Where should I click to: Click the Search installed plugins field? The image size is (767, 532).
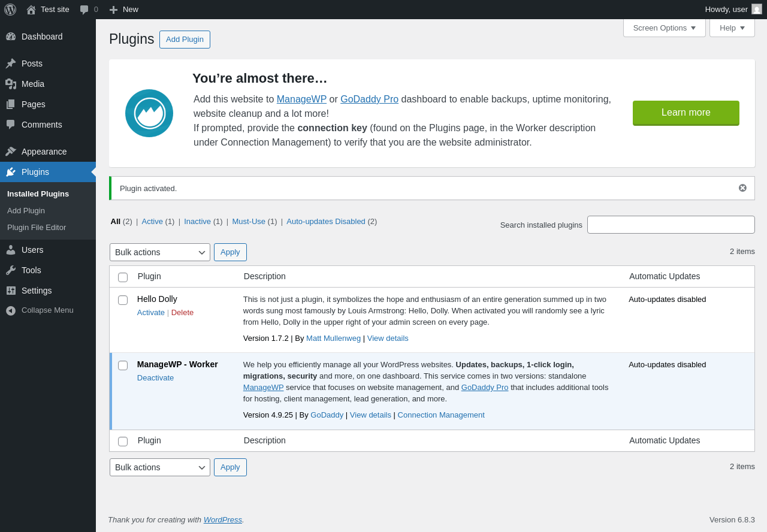tap(671, 225)
